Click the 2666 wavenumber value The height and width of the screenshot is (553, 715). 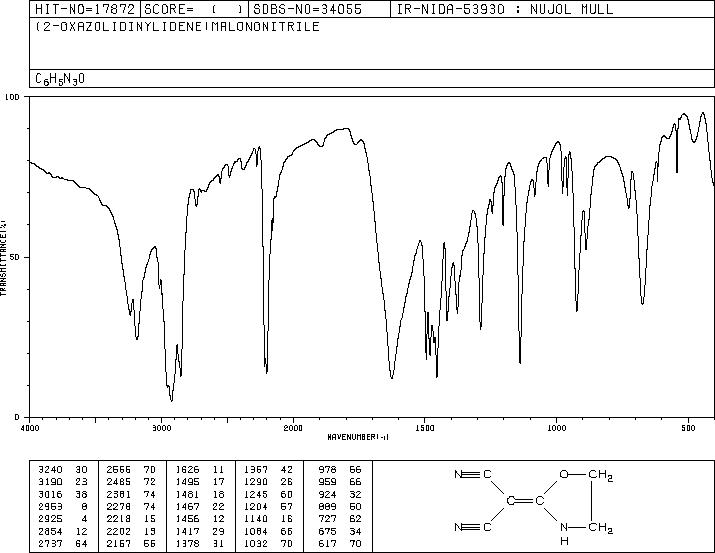119,469
